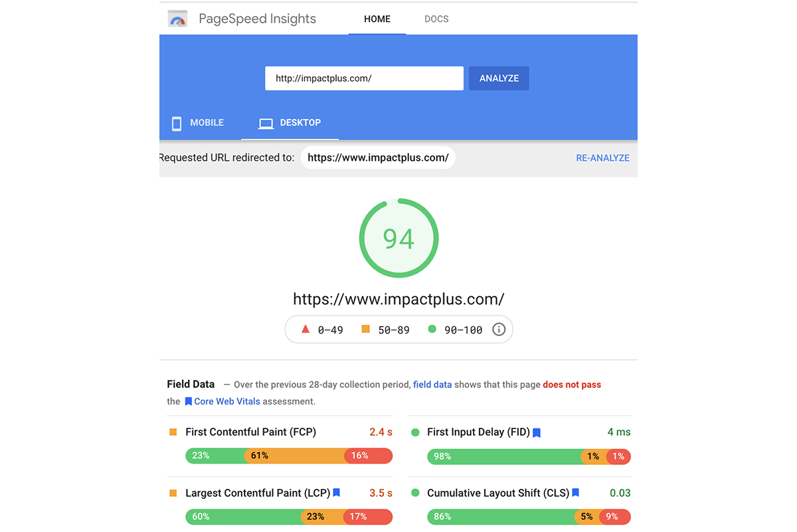797x532 pixels.
Task: Click the 'Requested URL redirected to:' text
Action: [x=226, y=158]
